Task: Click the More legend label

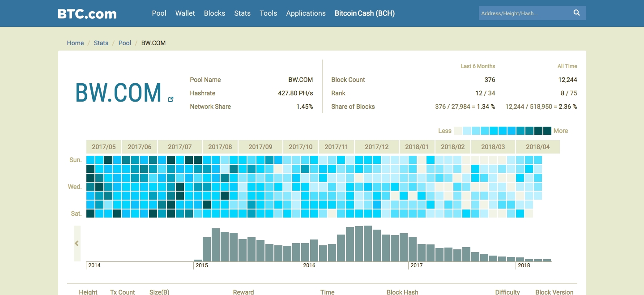Action: coord(561,131)
